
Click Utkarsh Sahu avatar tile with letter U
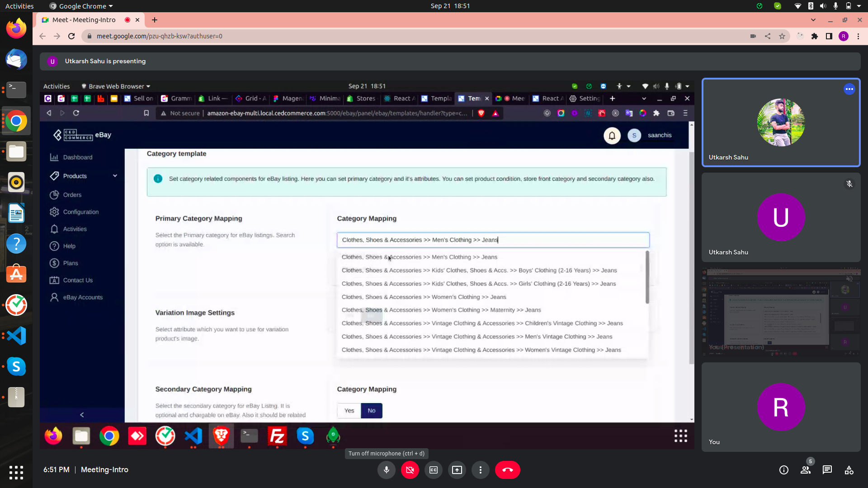[x=781, y=217]
